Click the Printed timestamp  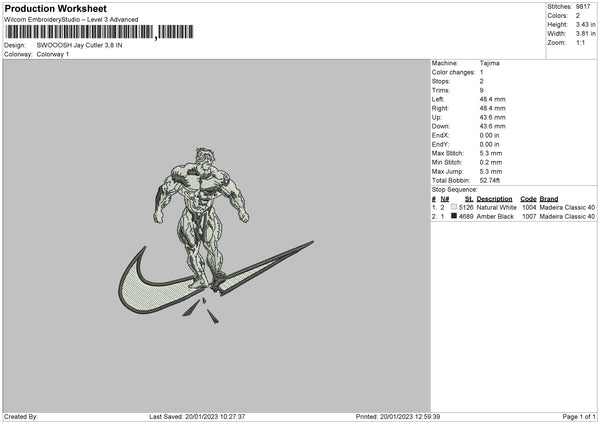(x=398, y=417)
